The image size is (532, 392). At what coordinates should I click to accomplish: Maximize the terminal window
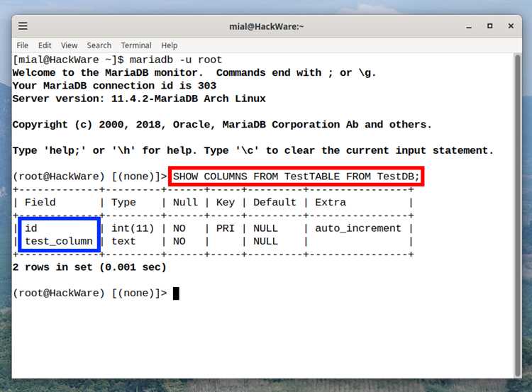(490, 26)
